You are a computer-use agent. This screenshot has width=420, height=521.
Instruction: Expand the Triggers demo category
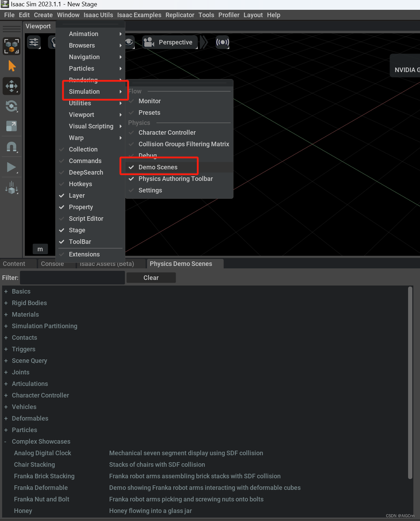(6, 349)
